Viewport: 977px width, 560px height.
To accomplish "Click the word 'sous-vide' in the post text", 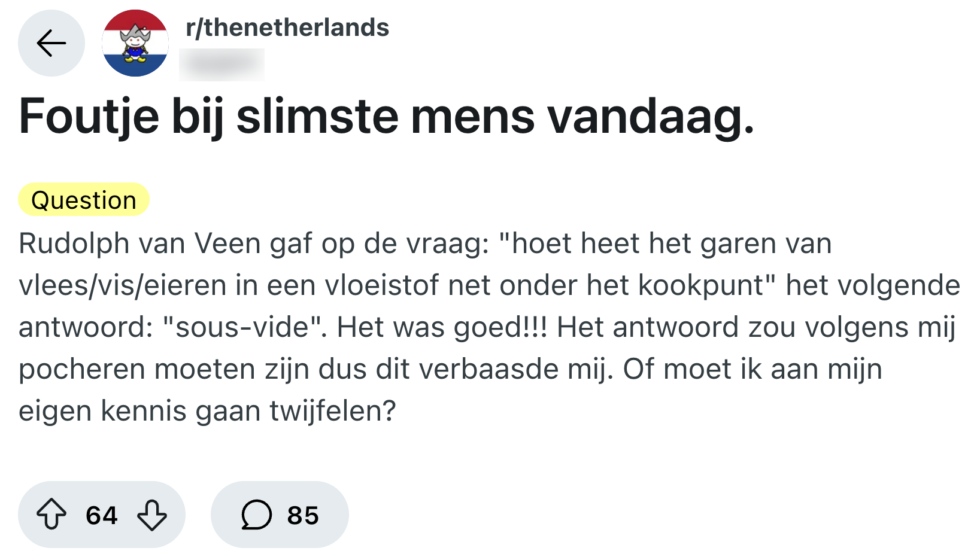I will [x=241, y=328].
